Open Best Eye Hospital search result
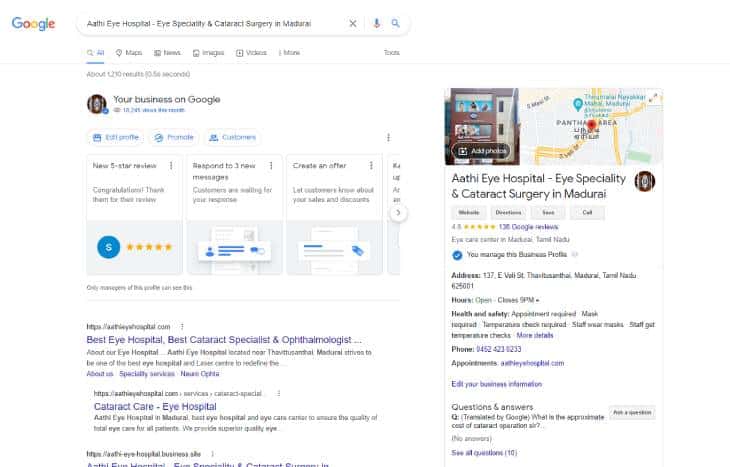 [x=224, y=340]
